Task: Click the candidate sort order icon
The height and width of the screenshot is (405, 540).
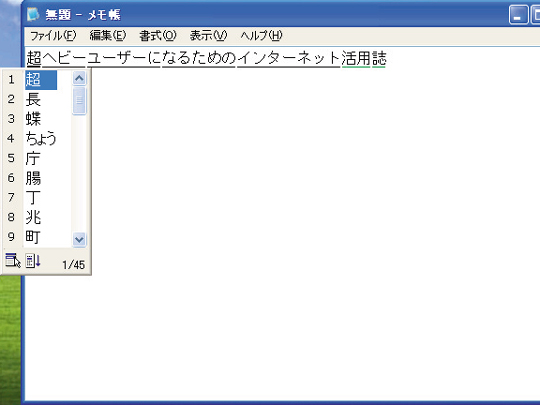Action: (x=33, y=260)
